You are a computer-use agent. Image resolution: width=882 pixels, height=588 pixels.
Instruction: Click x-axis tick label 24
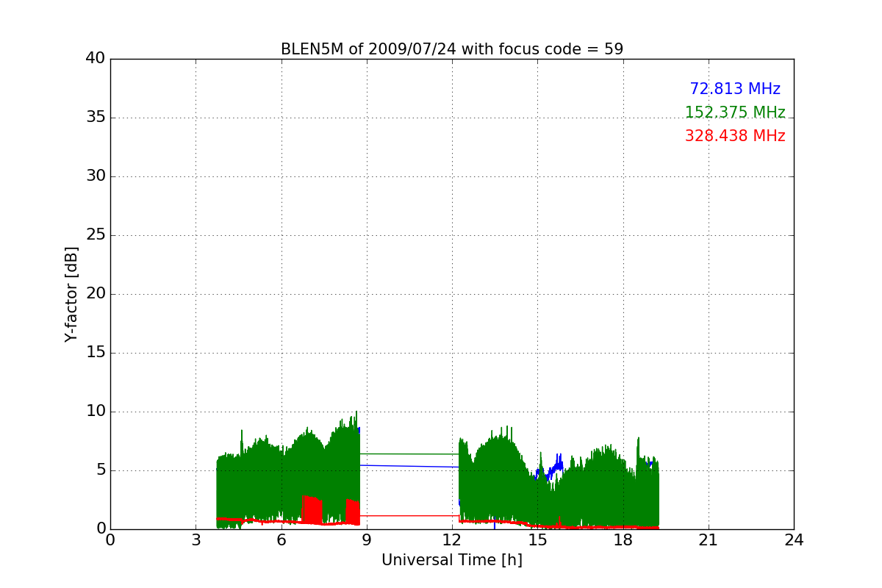(794, 540)
